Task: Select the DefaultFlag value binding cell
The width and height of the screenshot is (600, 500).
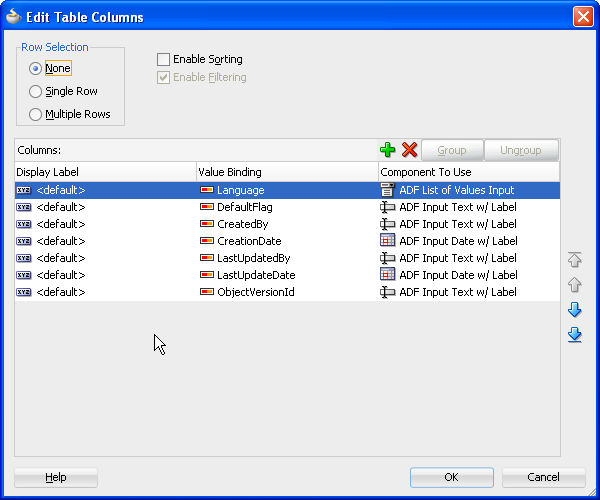Action: 287,207
